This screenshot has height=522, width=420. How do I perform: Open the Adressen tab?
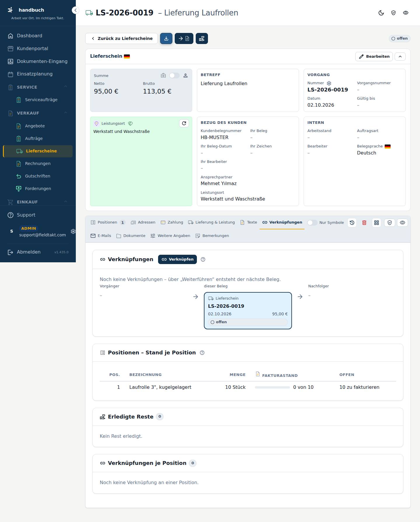[143, 222]
